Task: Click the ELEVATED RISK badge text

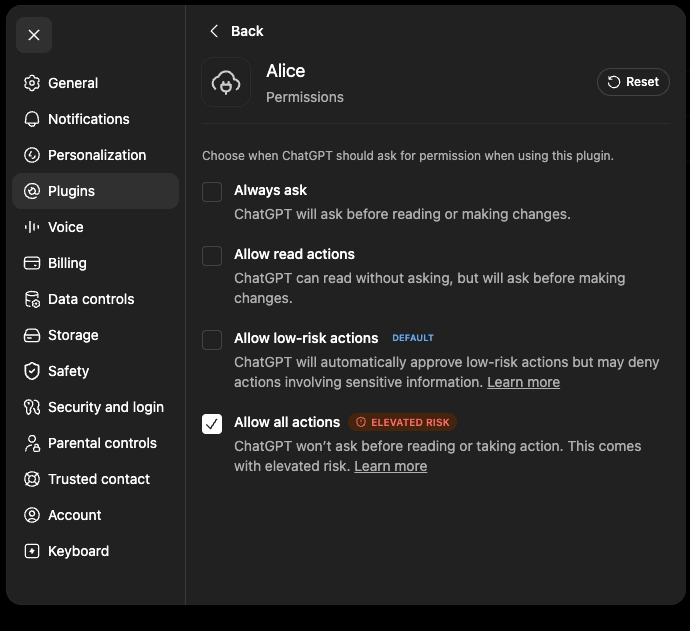Action: tap(410, 422)
